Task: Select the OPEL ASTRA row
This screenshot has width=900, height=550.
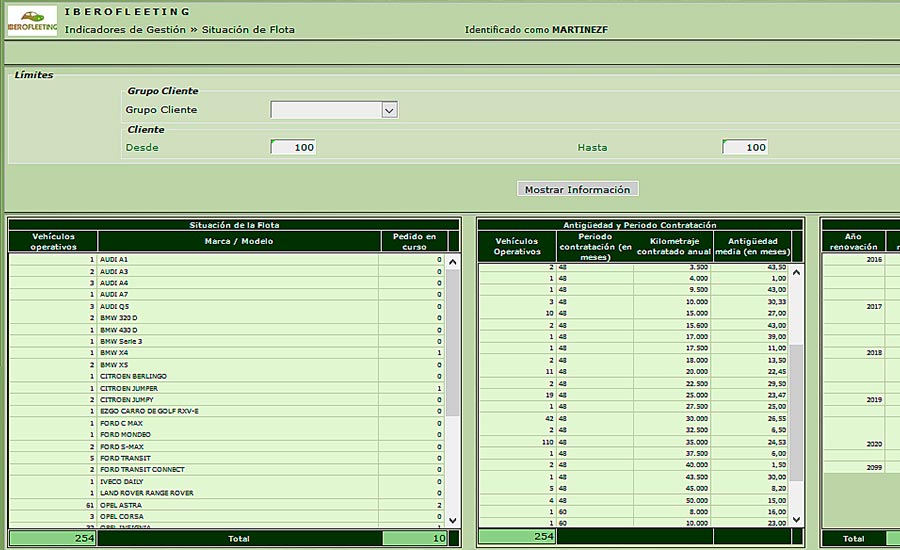Action: pyautogui.click(x=226, y=505)
